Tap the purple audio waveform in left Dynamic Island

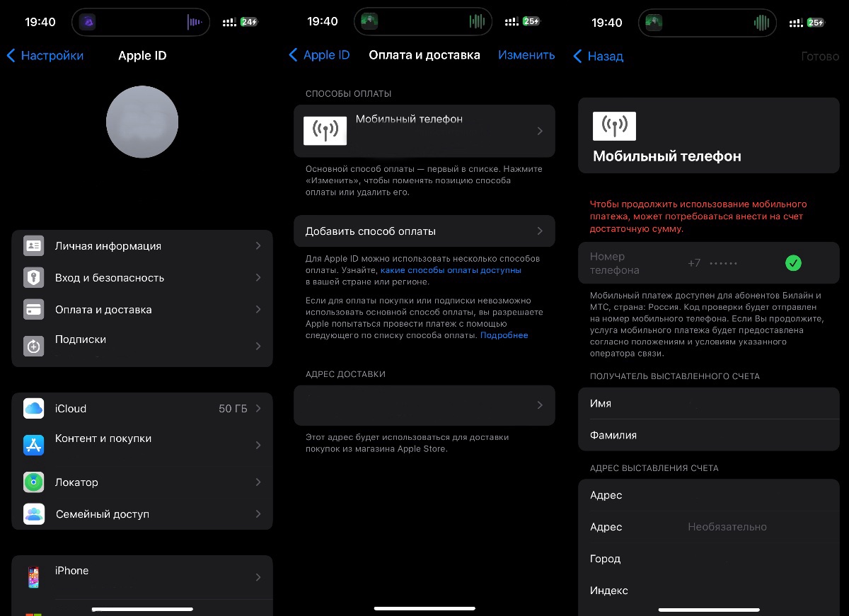[x=195, y=23]
